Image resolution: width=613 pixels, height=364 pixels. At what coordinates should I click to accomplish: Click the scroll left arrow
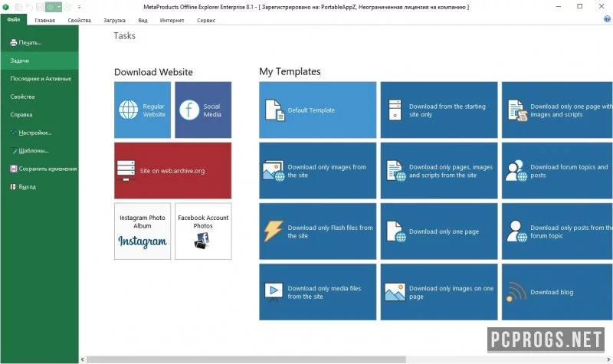point(82,359)
